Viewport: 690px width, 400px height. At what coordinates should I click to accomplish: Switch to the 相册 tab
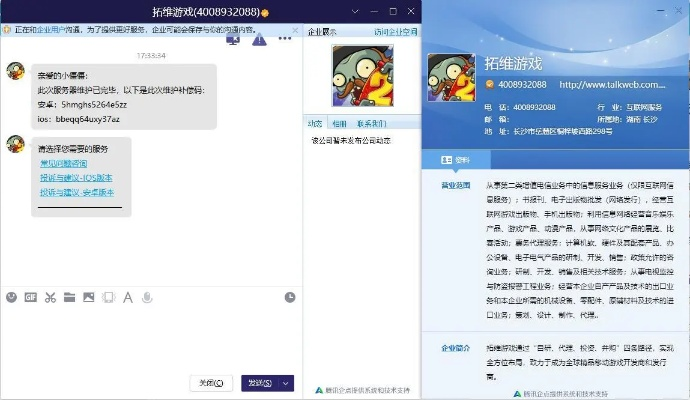(x=339, y=123)
